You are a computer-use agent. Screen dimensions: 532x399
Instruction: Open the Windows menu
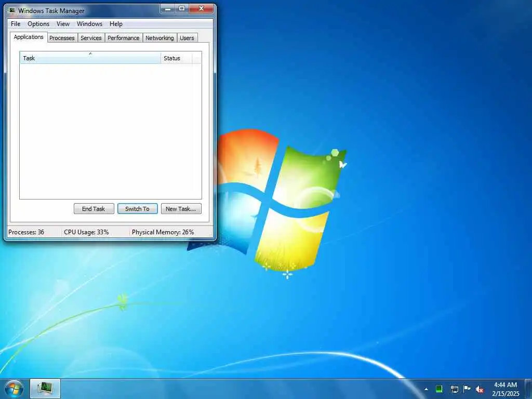(89, 24)
